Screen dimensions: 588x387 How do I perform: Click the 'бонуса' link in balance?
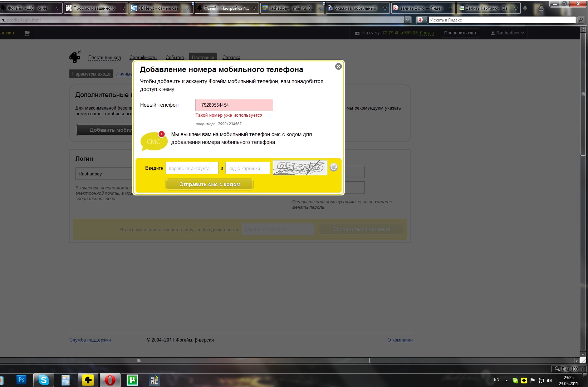click(427, 33)
